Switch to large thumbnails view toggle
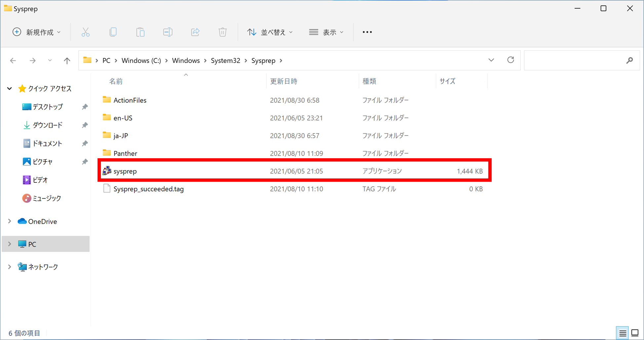 tap(635, 333)
